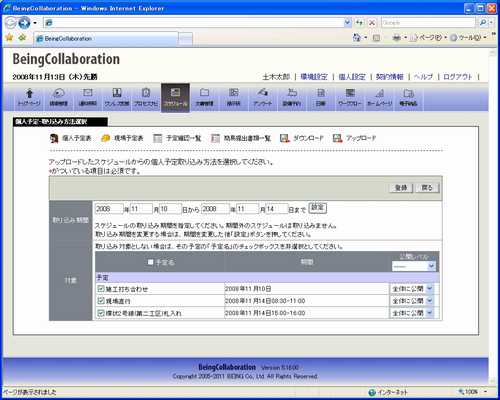Open the recent pages dropdown beside Forward
Viewport: 500px width, 400px height.
35,23
